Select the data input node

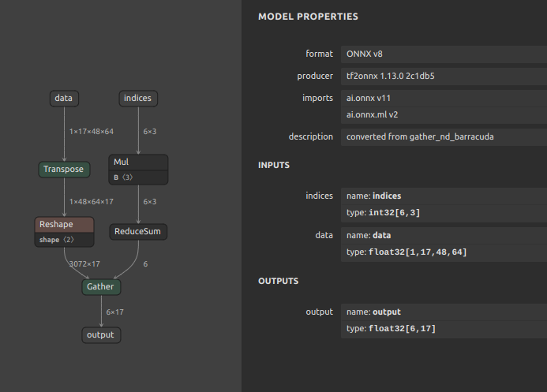pyautogui.click(x=64, y=99)
